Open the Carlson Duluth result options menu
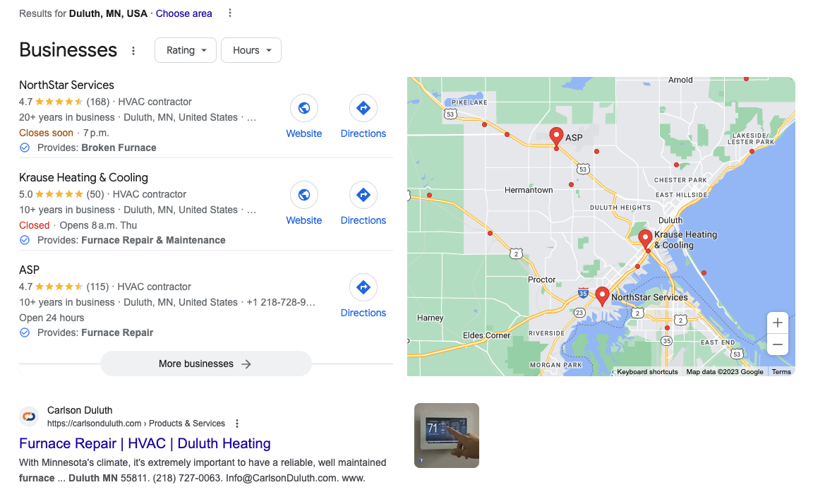Screen dimensions: 825x504 point(237,424)
